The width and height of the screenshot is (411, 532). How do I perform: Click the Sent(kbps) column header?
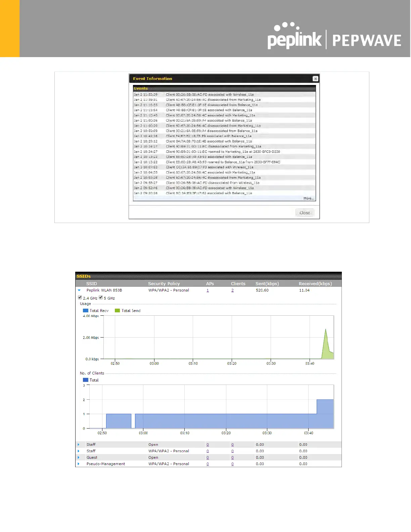(267, 283)
